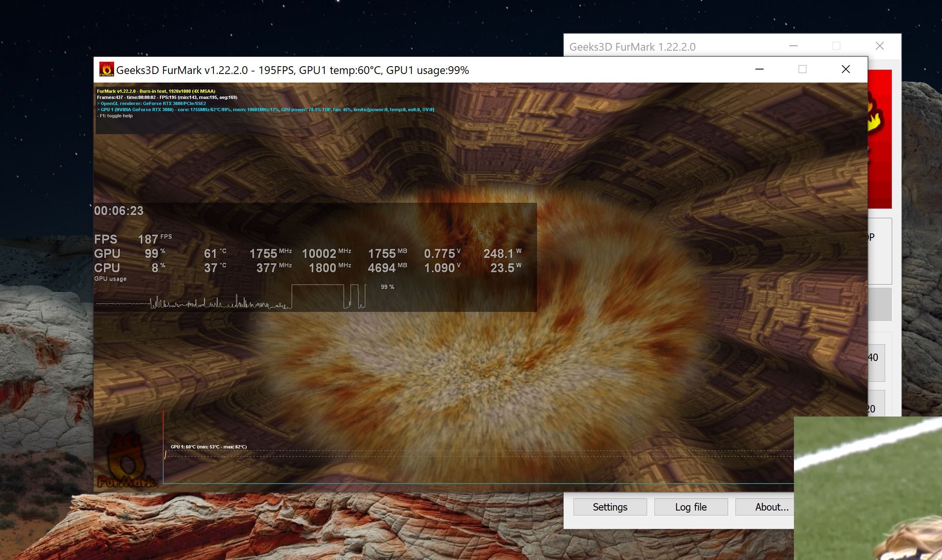The width and height of the screenshot is (942, 560).
Task: Close the FurMark burn-in test window
Action: (846, 69)
